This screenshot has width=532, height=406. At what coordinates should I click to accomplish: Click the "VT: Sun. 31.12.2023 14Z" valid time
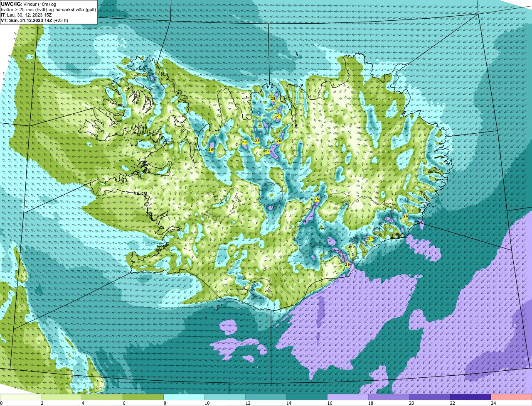26,20
